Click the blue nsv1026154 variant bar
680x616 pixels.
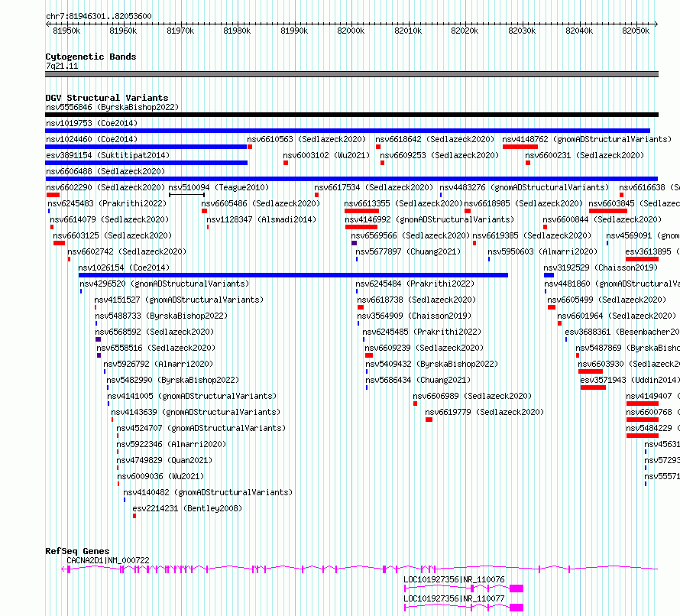click(x=293, y=275)
